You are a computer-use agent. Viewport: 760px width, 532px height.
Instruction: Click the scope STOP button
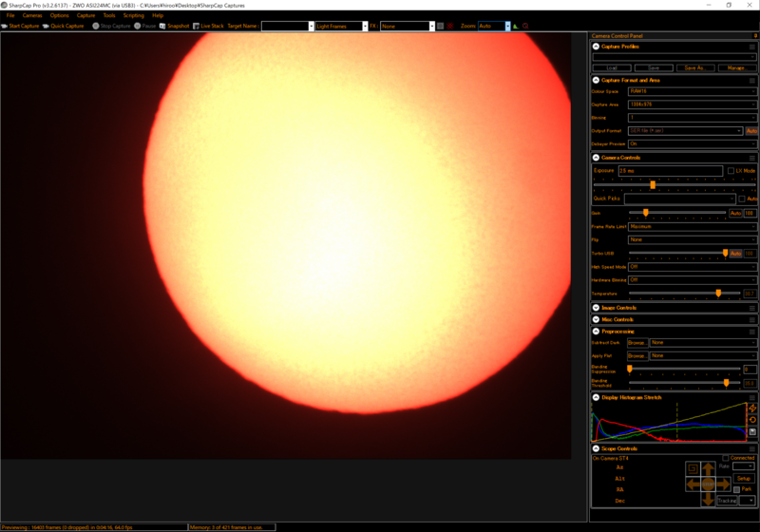(x=708, y=484)
